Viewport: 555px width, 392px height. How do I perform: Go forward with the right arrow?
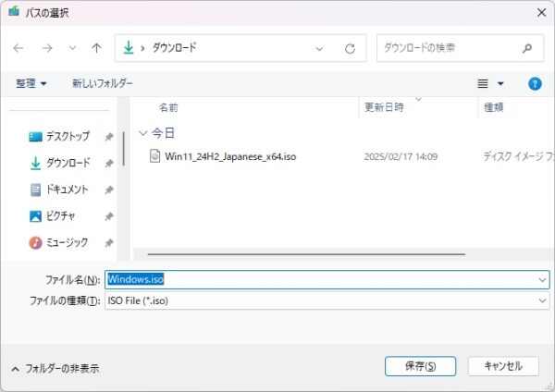click(47, 48)
